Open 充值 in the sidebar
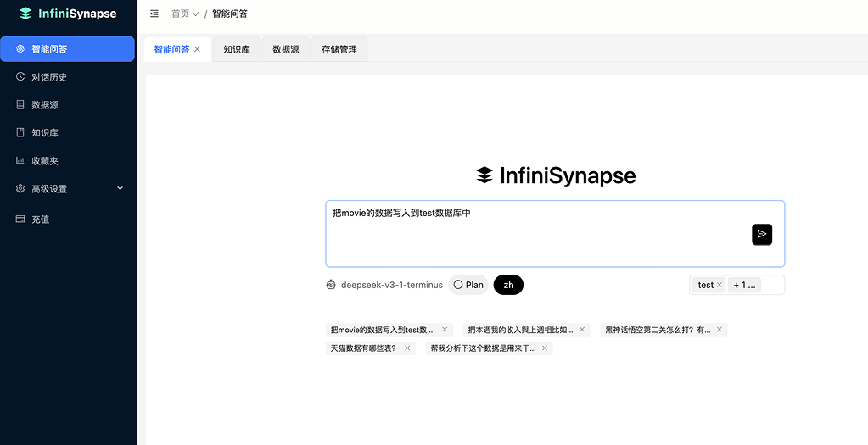 (x=67, y=219)
